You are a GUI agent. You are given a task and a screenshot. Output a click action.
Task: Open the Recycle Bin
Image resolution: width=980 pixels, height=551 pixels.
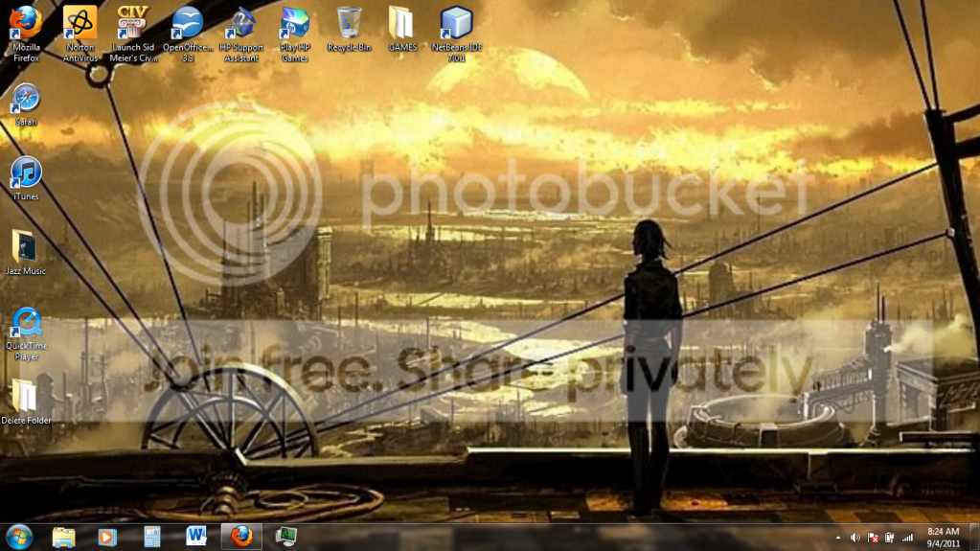tap(349, 29)
